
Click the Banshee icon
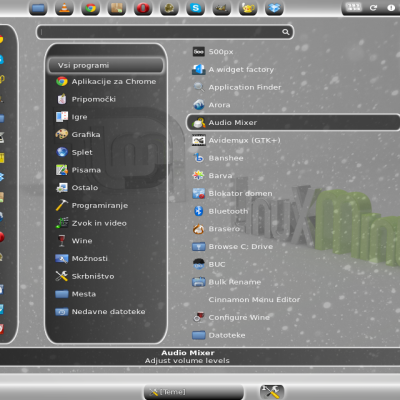pyautogui.click(x=199, y=158)
